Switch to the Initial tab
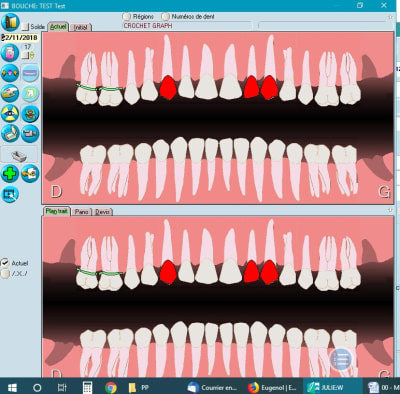The width and height of the screenshot is (400, 394). click(80, 27)
